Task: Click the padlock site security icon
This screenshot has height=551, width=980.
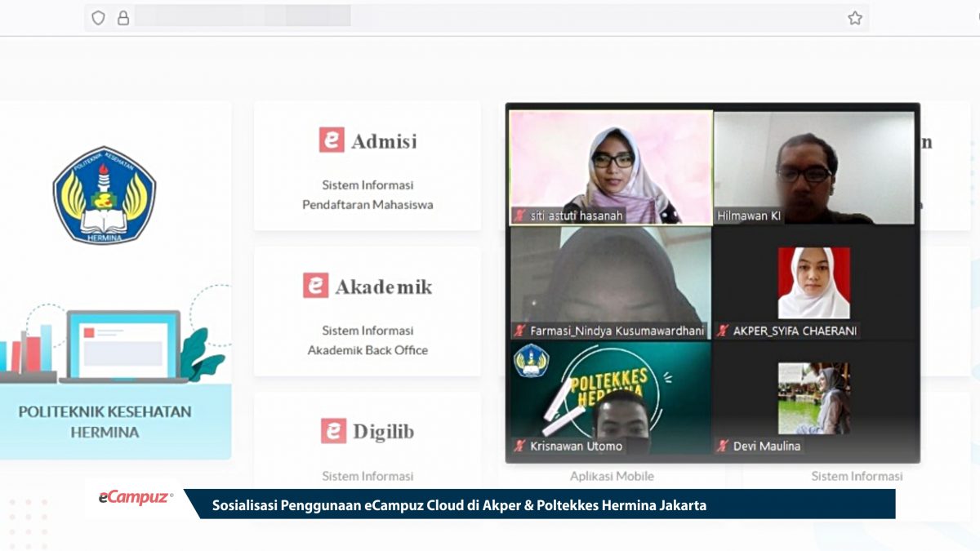Action: [x=123, y=18]
